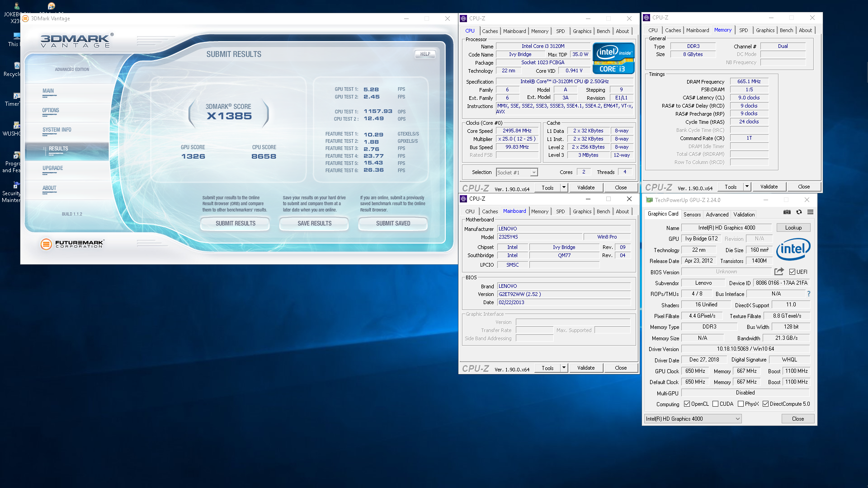Refresh GPU-Z data using the refresh icon

click(799, 212)
